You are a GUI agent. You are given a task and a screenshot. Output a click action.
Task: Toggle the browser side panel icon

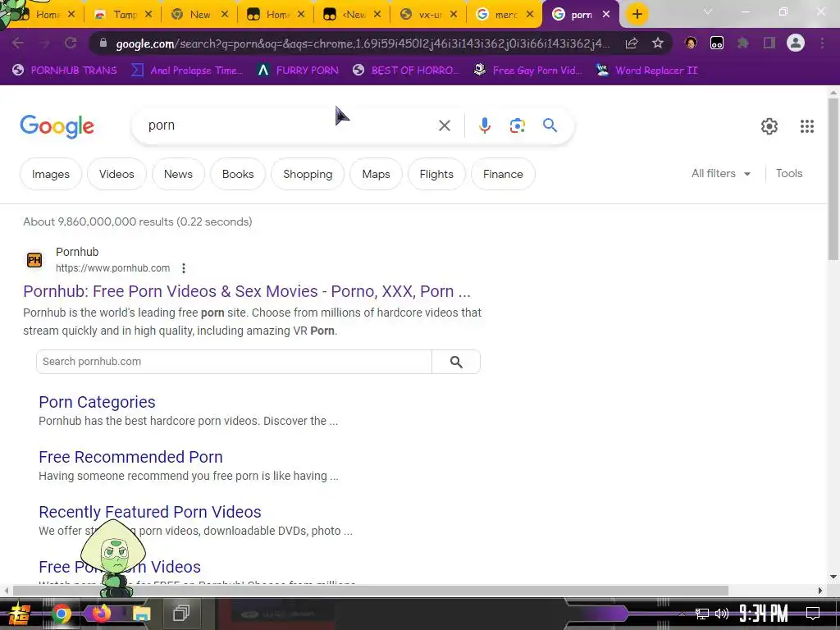click(769, 43)
